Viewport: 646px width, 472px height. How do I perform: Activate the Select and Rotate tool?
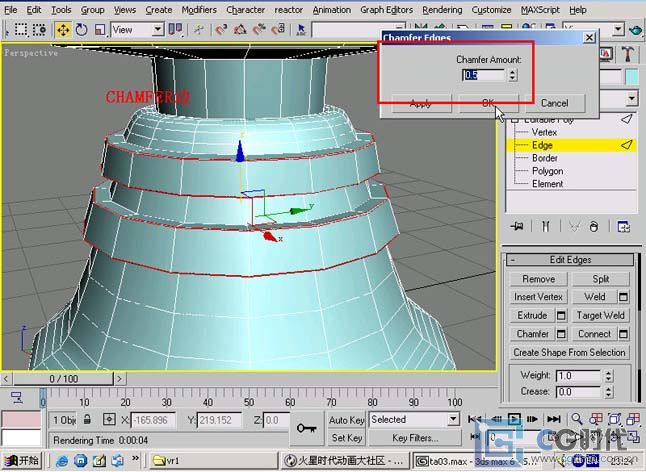82,30
